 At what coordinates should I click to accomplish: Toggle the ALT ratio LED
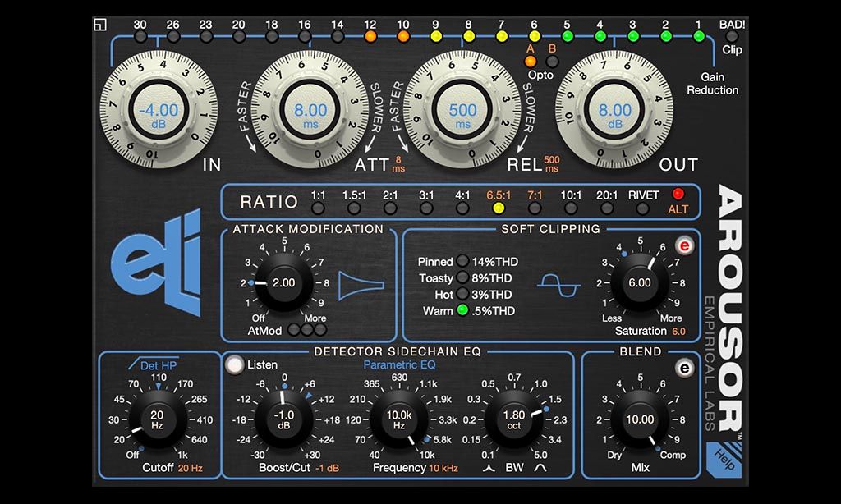[678, 194]
